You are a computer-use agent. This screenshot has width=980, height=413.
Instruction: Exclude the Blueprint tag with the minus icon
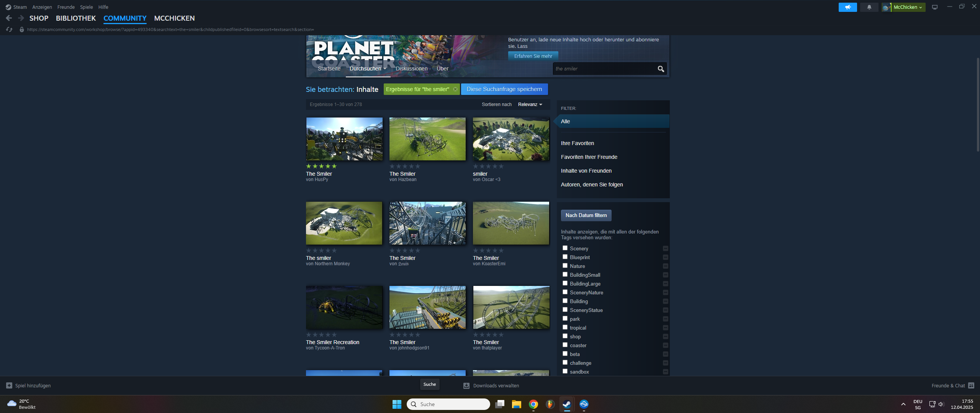pyautogui.click(x=665, y=257)
